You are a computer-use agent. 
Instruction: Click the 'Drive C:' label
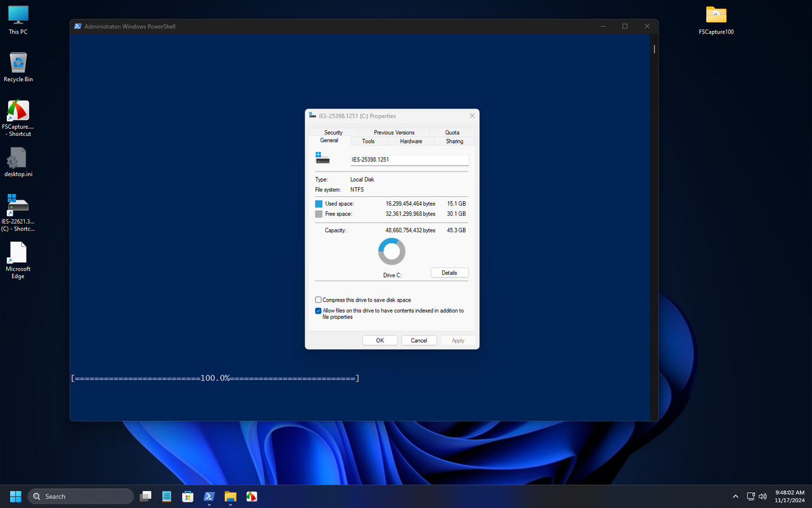click(x=392, y=276)
